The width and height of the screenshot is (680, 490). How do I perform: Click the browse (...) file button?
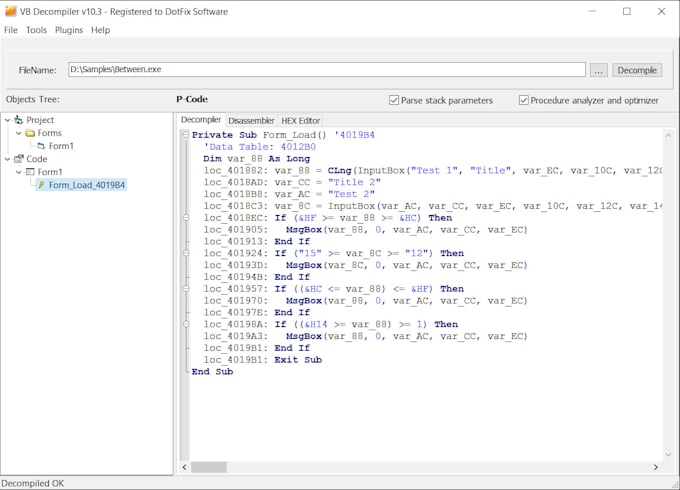[x=598, y=70]
